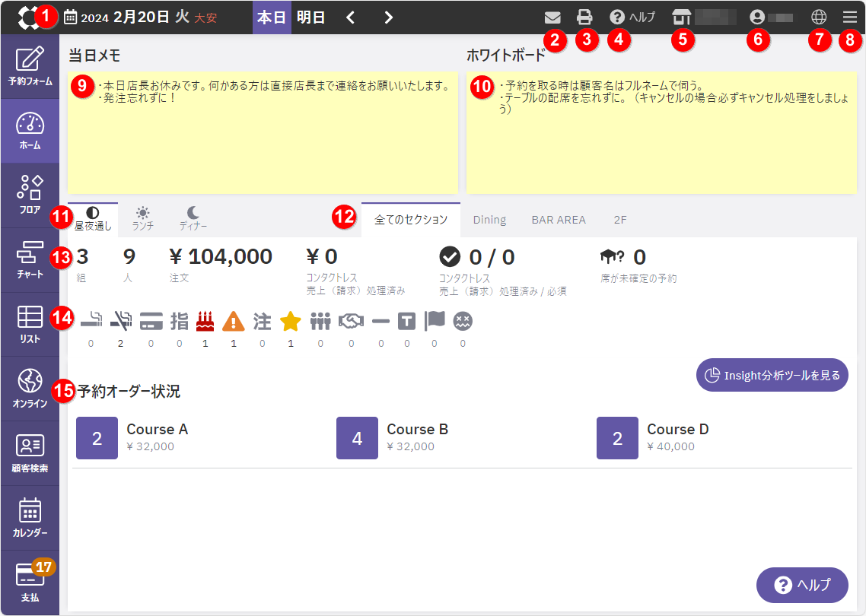The height and width of the screenshot is (616, 866).
Task: Open the 予約フォーム reservation form in sidebar
Action: (30, 66)
